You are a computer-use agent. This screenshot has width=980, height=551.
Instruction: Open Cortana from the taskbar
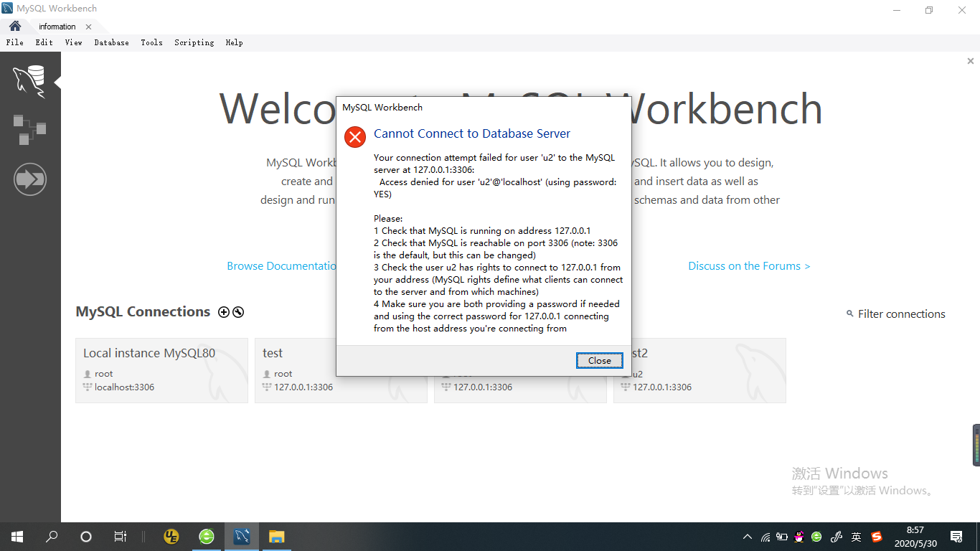[86, 537]
